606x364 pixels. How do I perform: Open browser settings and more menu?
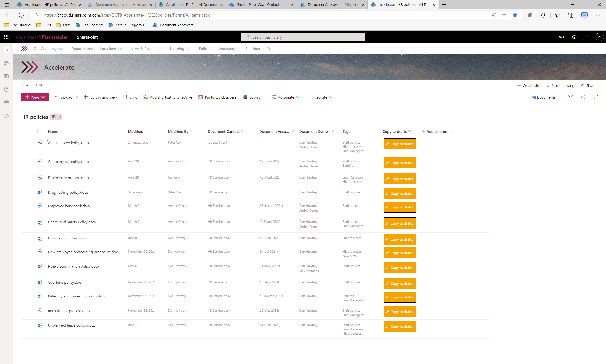[598, 15]
